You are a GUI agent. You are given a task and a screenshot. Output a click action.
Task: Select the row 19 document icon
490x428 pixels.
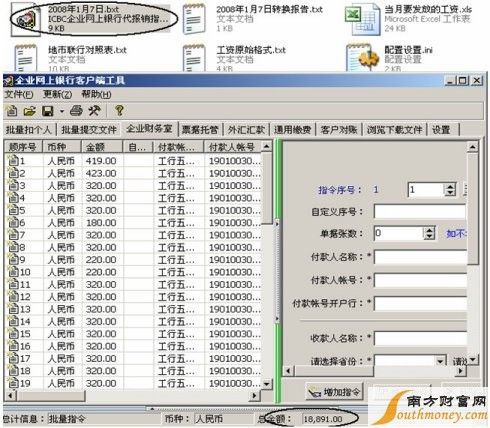coord(13,383)
